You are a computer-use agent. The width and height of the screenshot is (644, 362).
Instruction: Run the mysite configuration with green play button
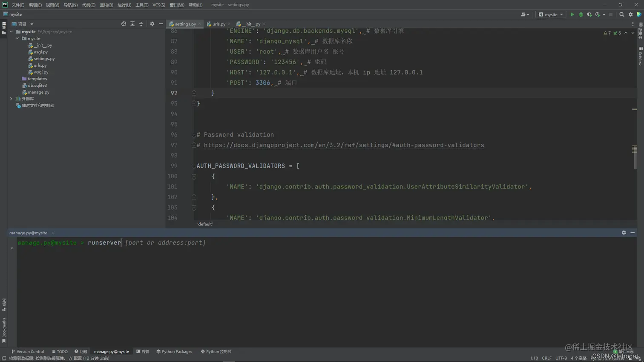tap(572, 14)
